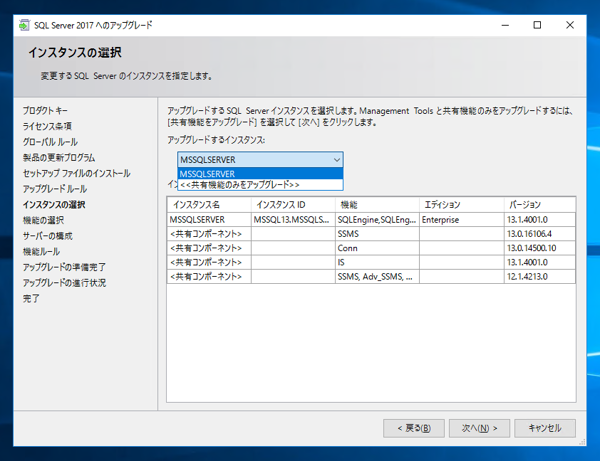
Task: Click the エディション column header
Action: click(462, 205)
